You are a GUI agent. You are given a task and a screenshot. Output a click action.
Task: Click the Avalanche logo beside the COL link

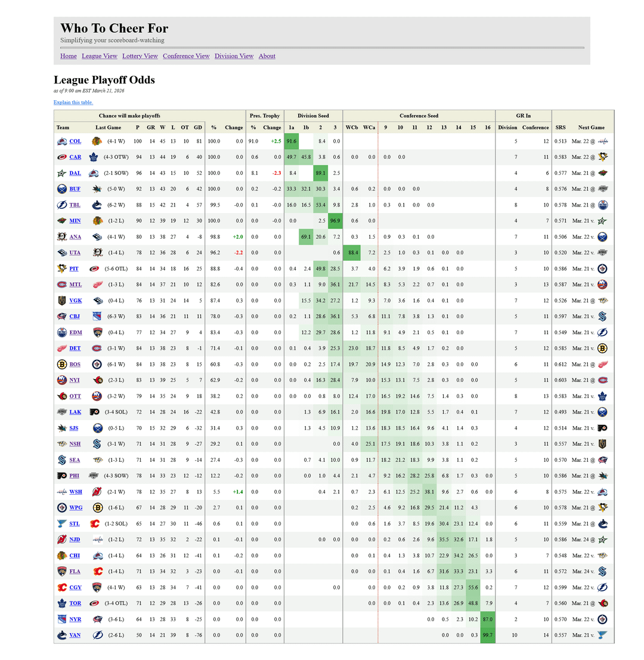click(x=61, y=141)
